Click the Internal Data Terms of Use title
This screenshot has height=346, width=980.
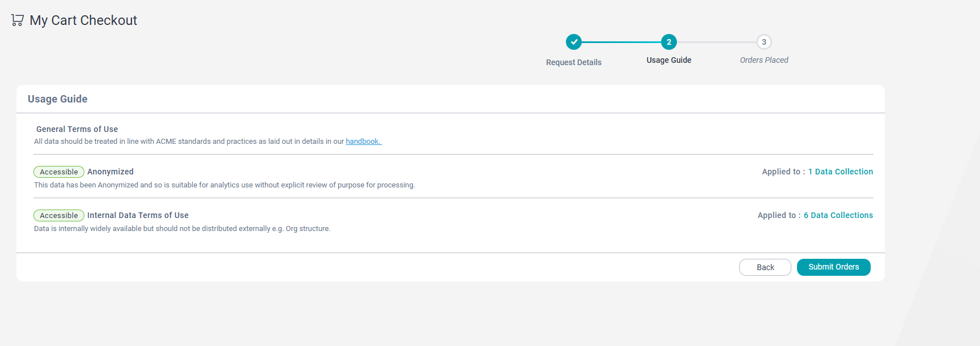coord(138,215)
